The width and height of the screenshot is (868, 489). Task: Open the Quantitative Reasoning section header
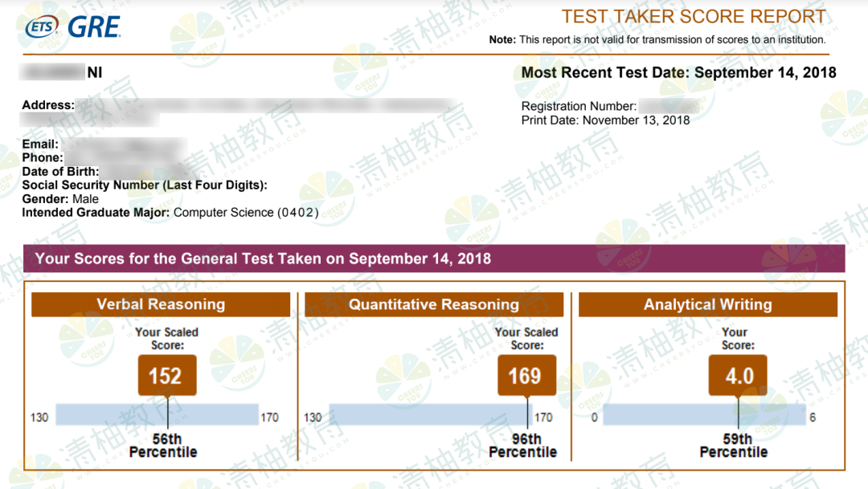tap(434, 304)
